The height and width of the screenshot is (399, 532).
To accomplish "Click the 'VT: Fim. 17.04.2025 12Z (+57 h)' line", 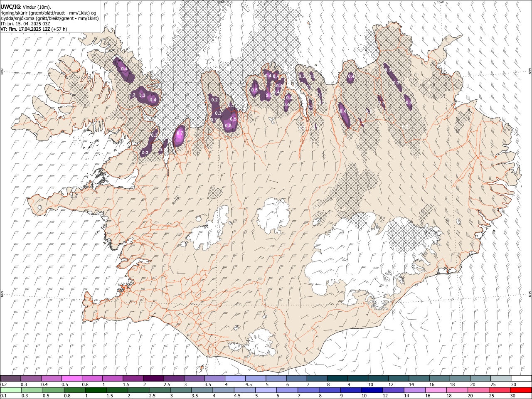I will (x=34, y=29).
